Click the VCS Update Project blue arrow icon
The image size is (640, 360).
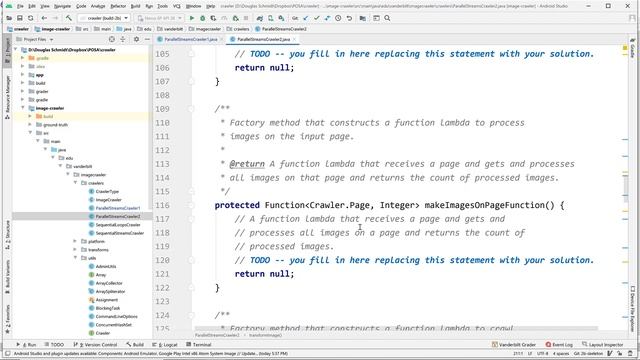point(306,18)
